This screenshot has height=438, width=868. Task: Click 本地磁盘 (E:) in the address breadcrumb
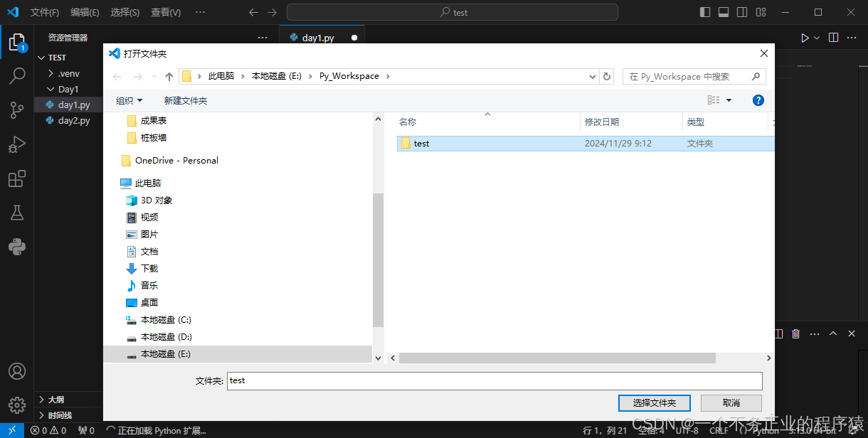pos(277,76)
